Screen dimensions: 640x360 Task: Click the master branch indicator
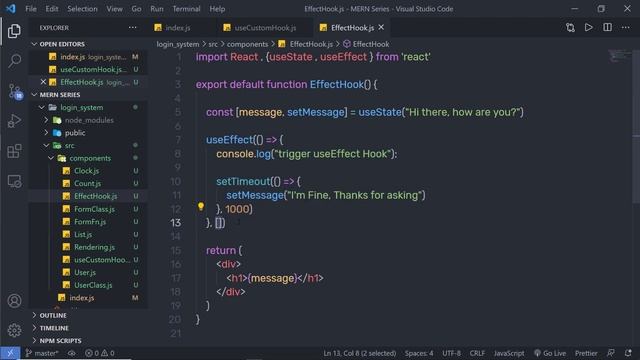coord(42,353)
